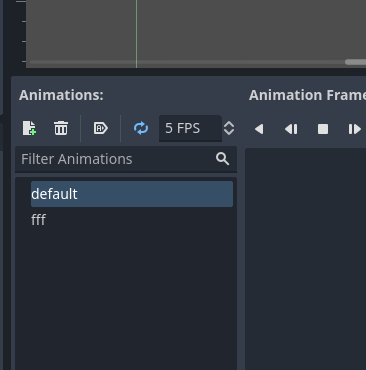The image size is (366, 370).
Task: Select the 5 FPS speed field
Action: point(190,128)
